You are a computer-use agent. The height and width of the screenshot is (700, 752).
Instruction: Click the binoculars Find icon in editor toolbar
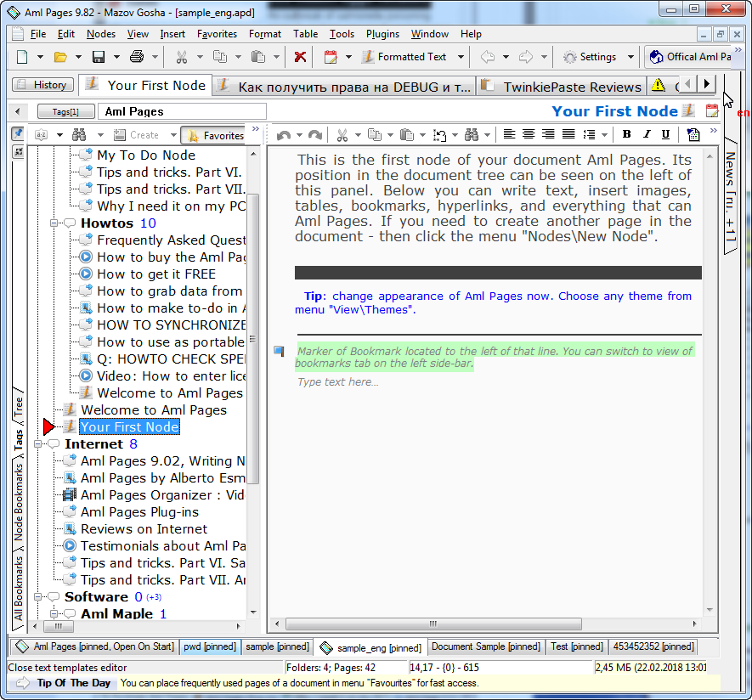tap(472, 135)
